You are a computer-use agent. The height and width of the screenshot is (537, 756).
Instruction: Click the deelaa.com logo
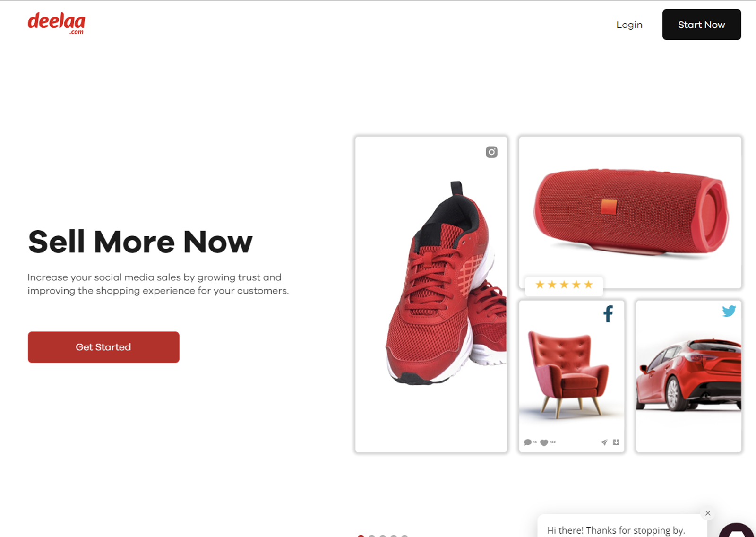click(57, 23)
